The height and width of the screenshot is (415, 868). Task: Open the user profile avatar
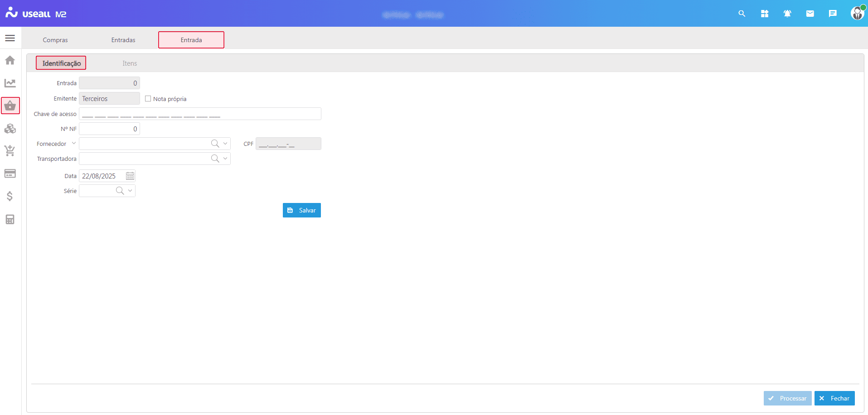pos(857,14)
